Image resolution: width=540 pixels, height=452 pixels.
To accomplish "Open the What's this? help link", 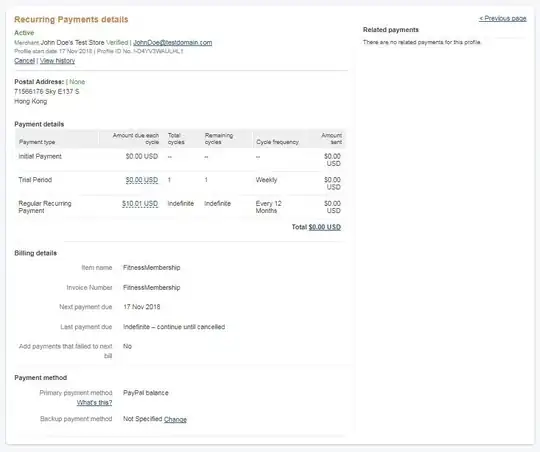I will pyautogui.click(x=94, y=402).
